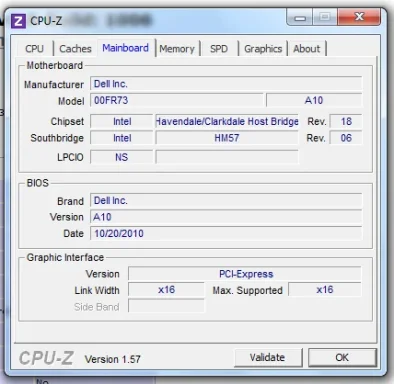Click the disabled maximize window button
The height and width of the screenshot is (384, 394).
point(325,17)
